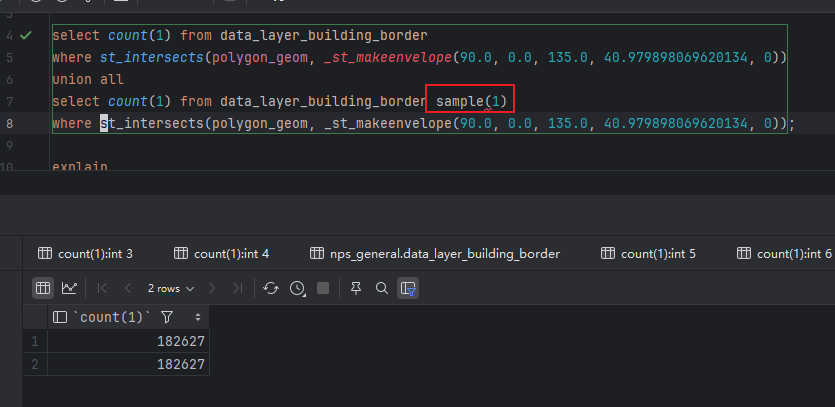Open nps_general.data_layer_building_border tab
Viewport: 835px width, 407px height.
pyautogui.click(x=435, y=254)
